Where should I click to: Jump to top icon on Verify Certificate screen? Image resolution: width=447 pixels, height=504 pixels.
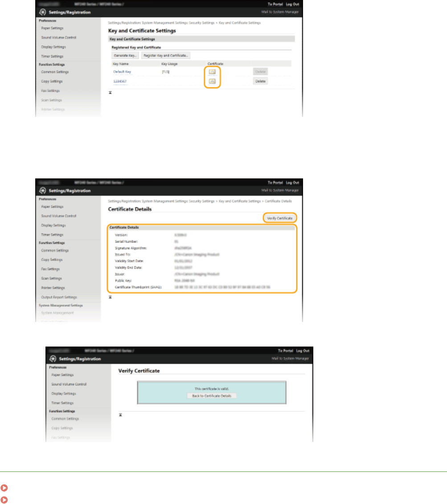[x=120, y=415]
